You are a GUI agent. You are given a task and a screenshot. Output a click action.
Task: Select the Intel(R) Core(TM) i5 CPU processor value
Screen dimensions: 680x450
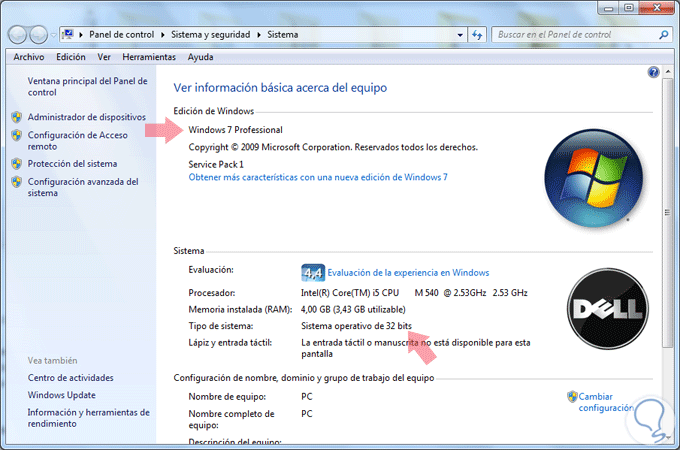tap(414, 293)
